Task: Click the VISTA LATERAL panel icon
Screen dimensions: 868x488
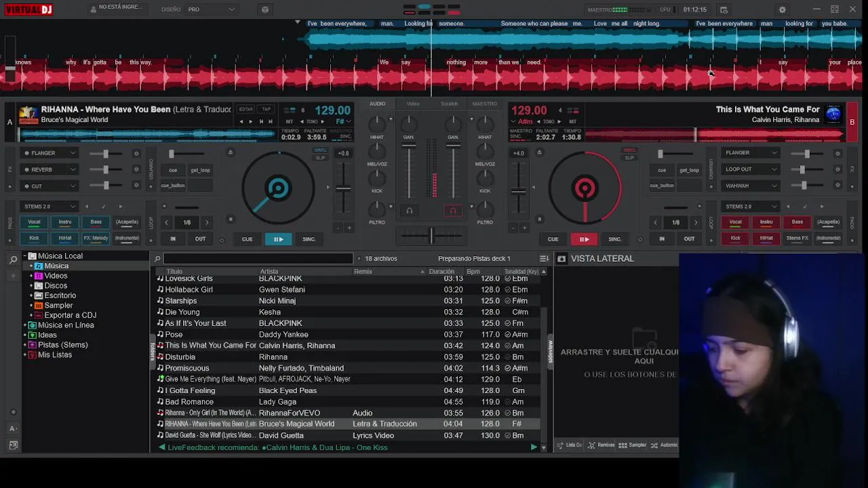Action: pos(561,258)
